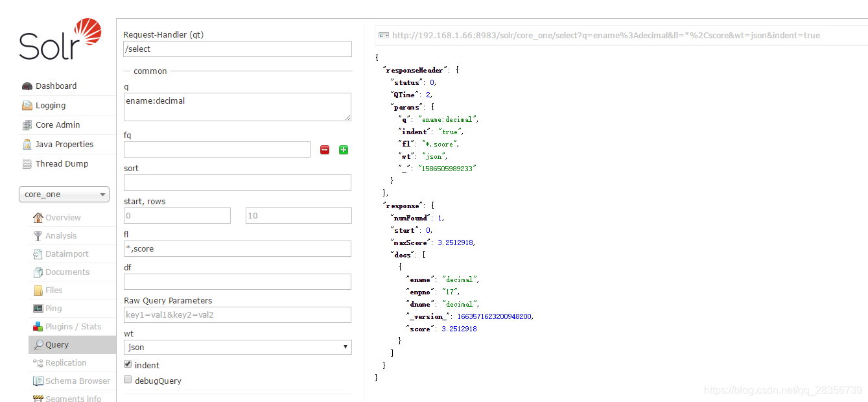Image resolution: width=868 pixels, height=402 pixels.
Task: Click the _version_ value in docs
Action: [495, 316]
